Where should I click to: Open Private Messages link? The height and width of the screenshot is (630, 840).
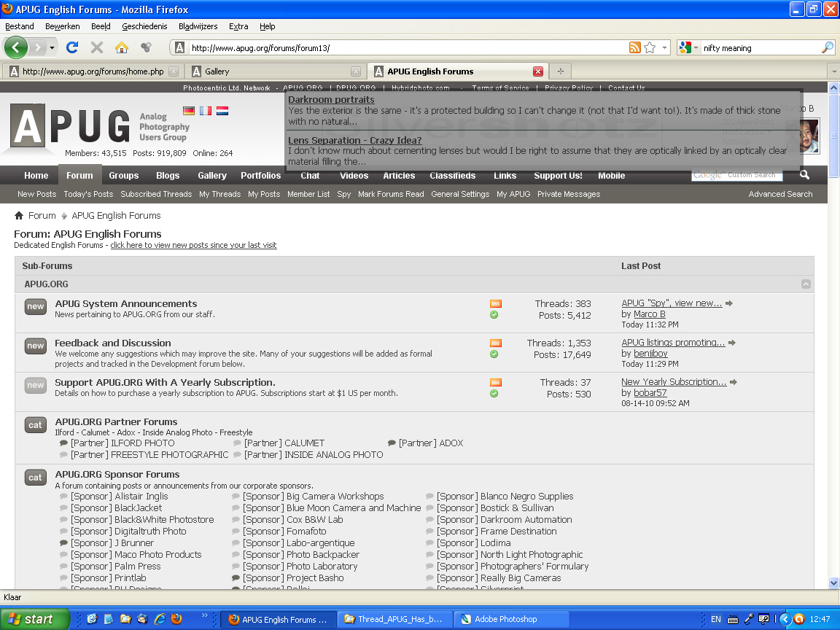click(569, 194)
